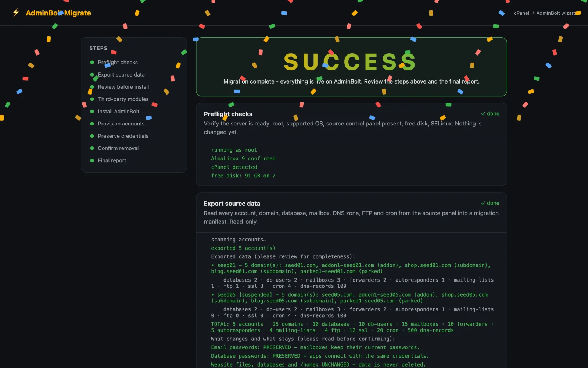Click the green status dot beside Confirm removal
588x368 pixels.
click(92, 148)
